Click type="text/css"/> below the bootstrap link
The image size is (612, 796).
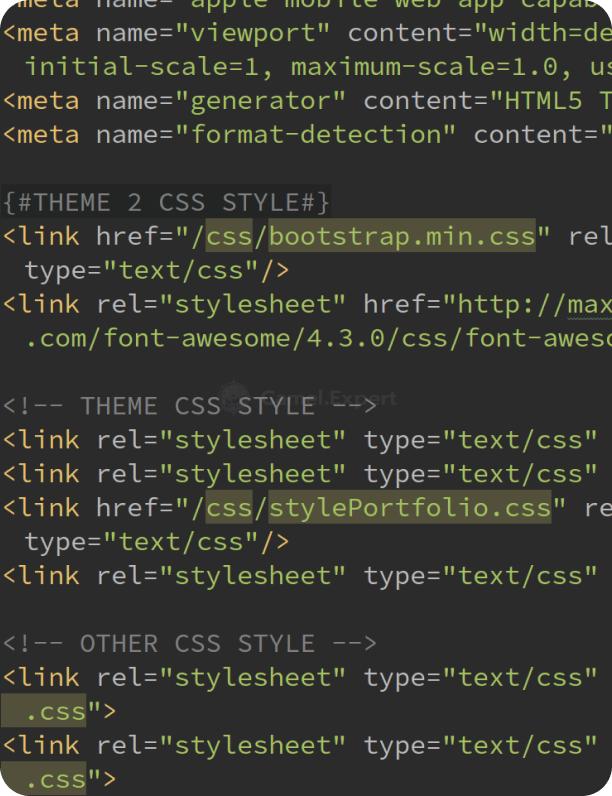(157, 270)
